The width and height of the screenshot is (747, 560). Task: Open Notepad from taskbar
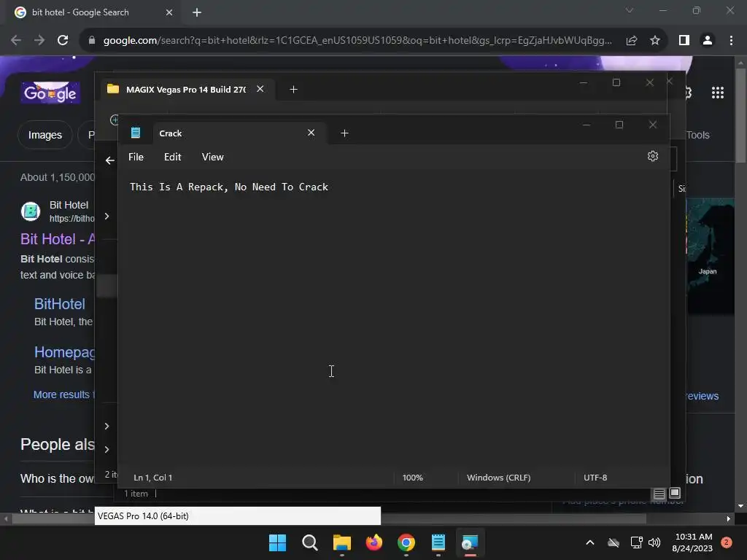[x=438, y=542]
